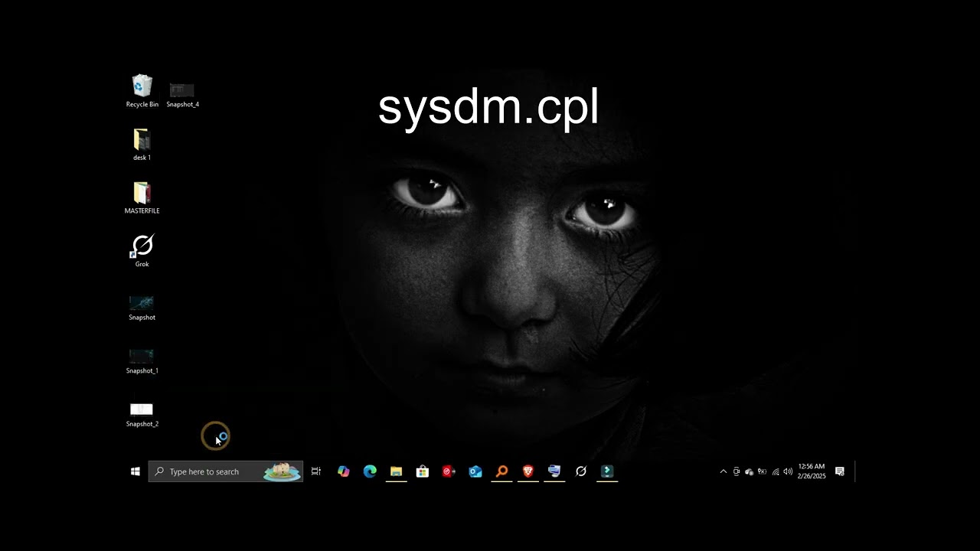Open the Recycle Bin desktop icon
Viewport: 980px width, 551px height.
(x=142, y=91)
